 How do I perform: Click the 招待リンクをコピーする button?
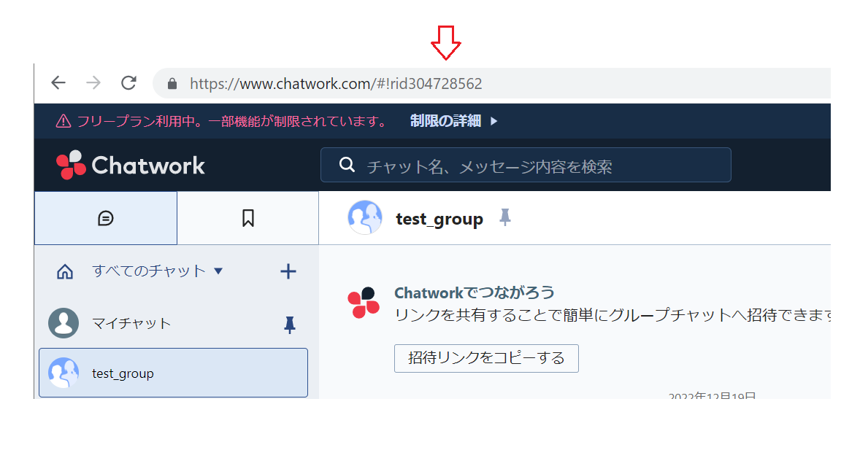pos(486,358)
